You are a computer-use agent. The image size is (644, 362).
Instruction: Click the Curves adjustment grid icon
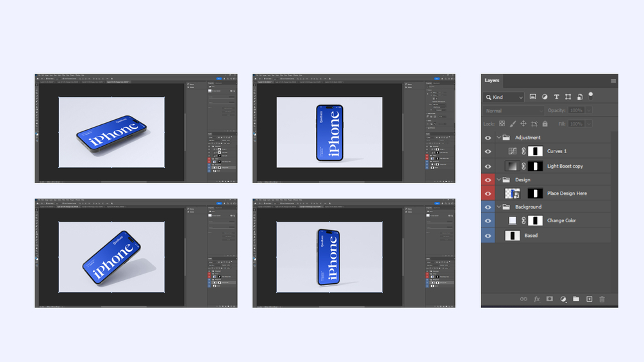(x=512, y=151)
